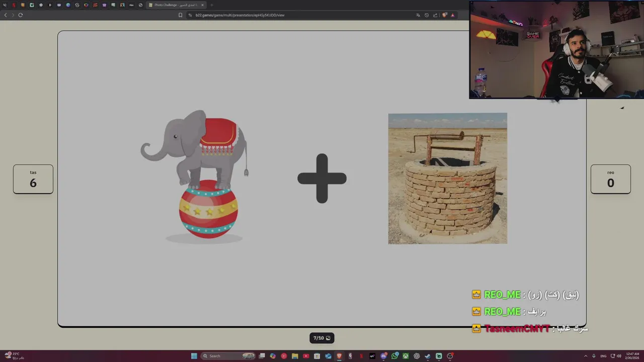Click the TasneemCMYT chat username
Viewport: 644px width, 362px height.
(x=517, y=328)
